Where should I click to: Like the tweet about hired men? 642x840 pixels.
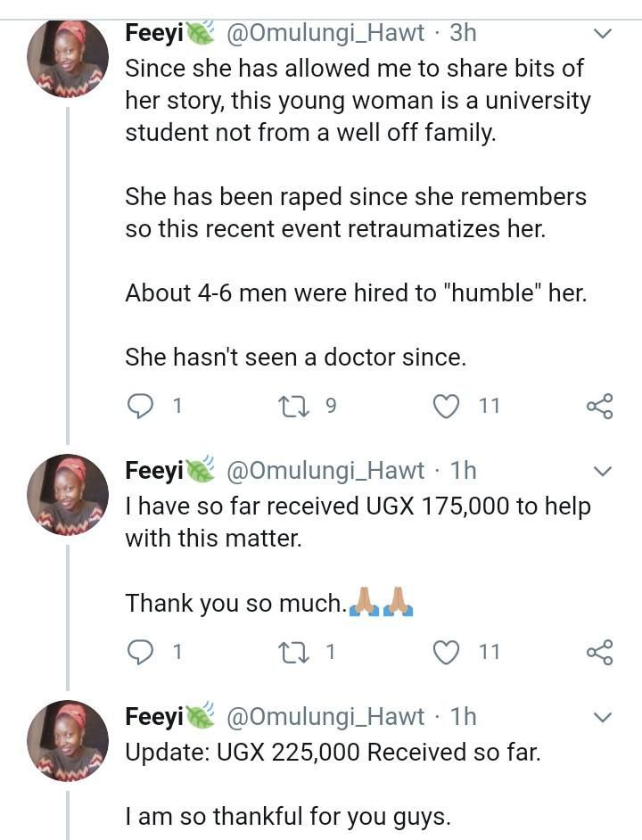point(446,407)
